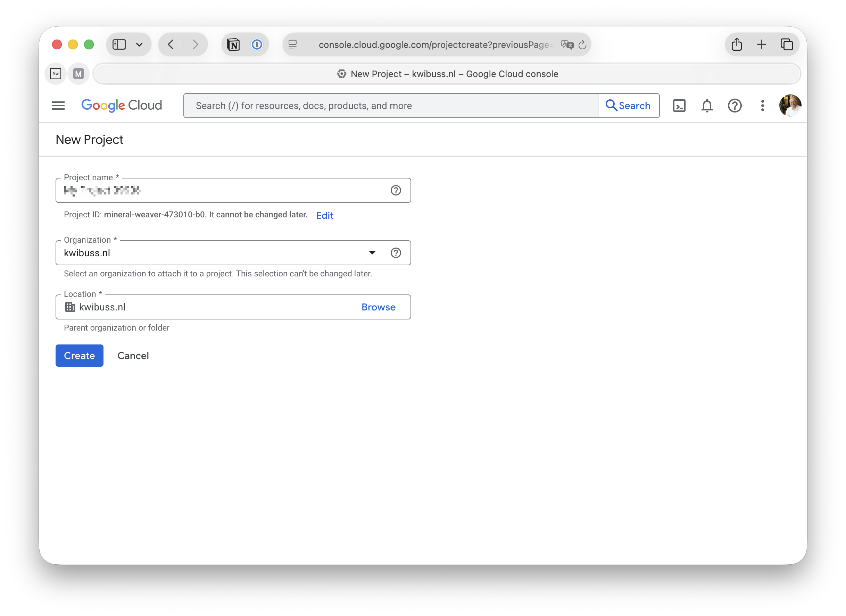Open the support help question mark icon
846x616 pixels.
[735, 106]
